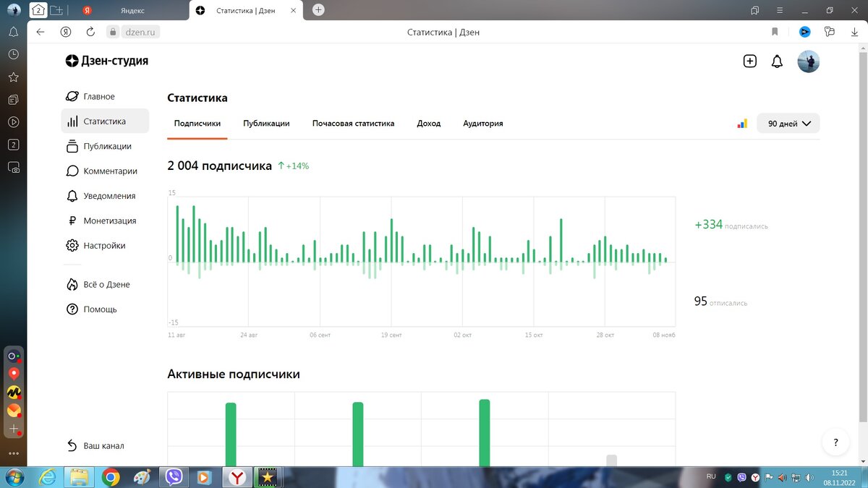
Task: Expand the 90 дней period dropdown
Action: coord(788,124)
